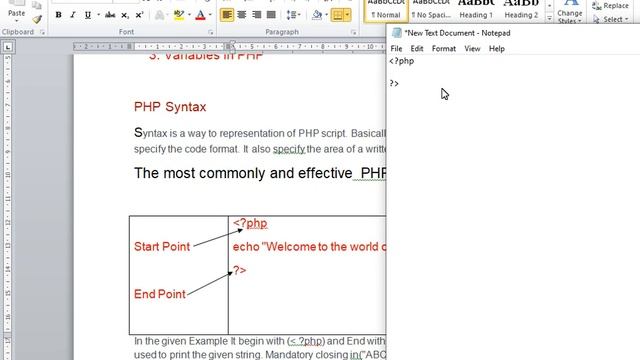Select the No Spacing style
The height and width of the screenshot is (360, 640).
click(431, 11)
